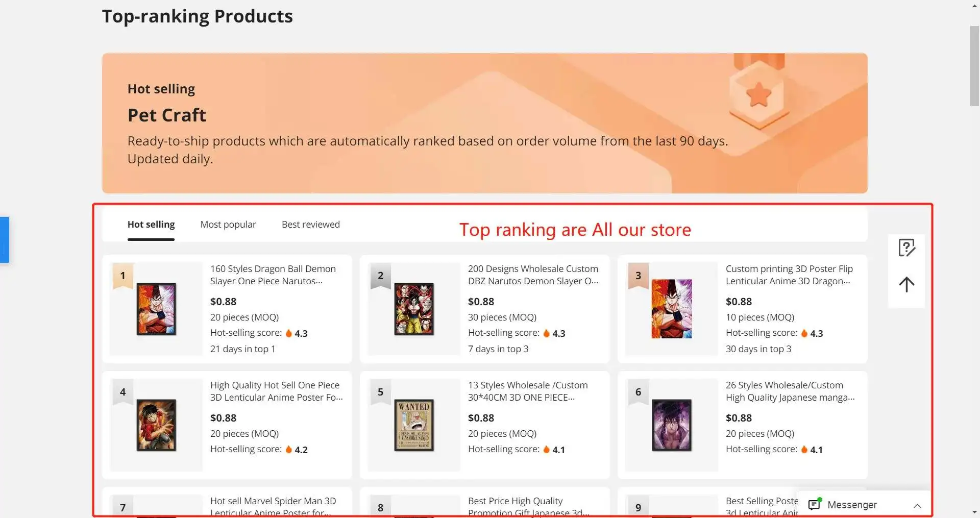Open the 160 Styles Dragon Ball product link

[x=273, y=275]
